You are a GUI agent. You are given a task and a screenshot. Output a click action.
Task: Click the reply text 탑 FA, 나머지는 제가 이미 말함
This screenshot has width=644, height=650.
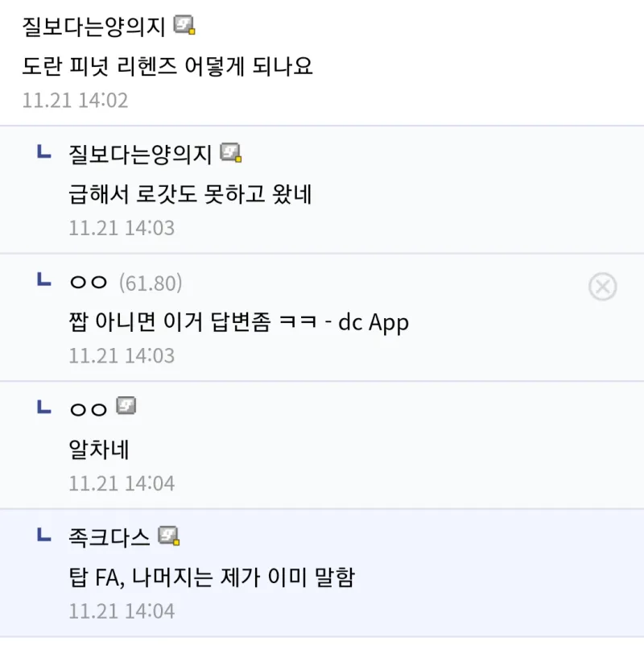tap(213, 578)
